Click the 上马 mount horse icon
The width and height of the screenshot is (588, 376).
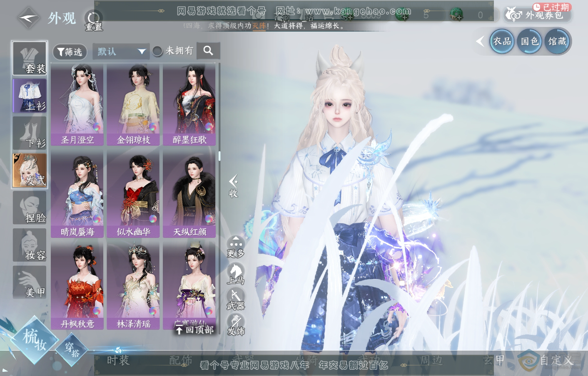click(x=236, y=274)
